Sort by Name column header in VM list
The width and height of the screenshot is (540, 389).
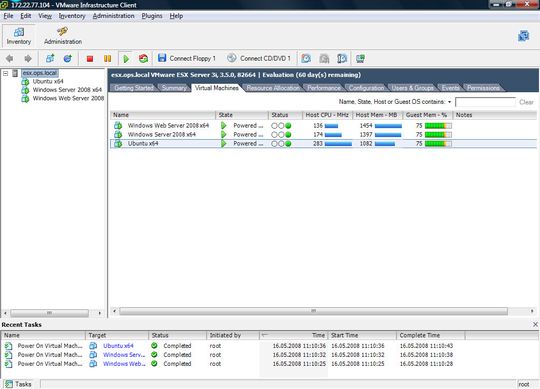point(163,115)
